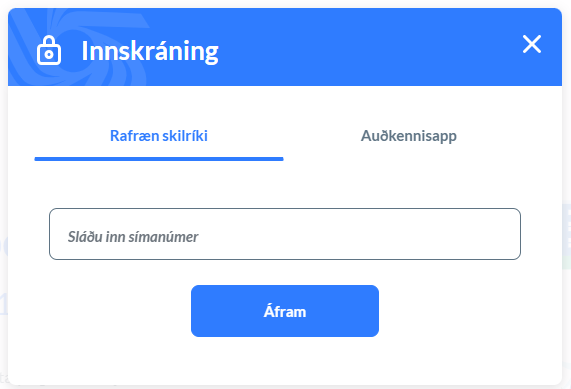Image resolution: width=571 pixels, height=389 pixels.
Task: Close the Innskráning dialog with the X
Action: tap(532, 44)
